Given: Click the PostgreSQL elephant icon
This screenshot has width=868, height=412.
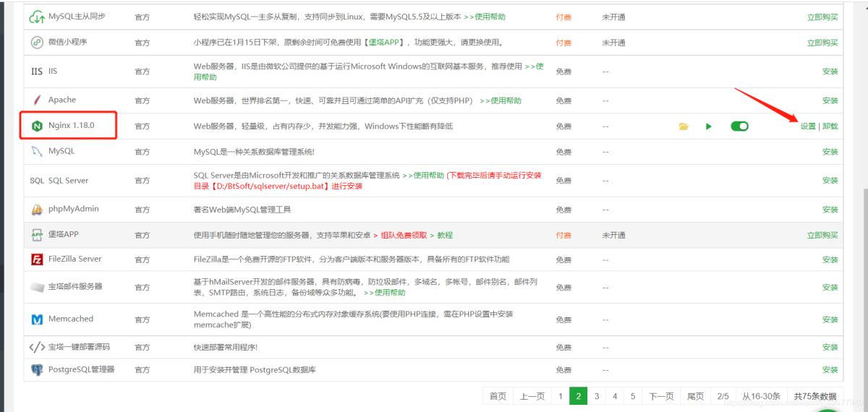Looking at the screenshot, I should tap(37, 369).
